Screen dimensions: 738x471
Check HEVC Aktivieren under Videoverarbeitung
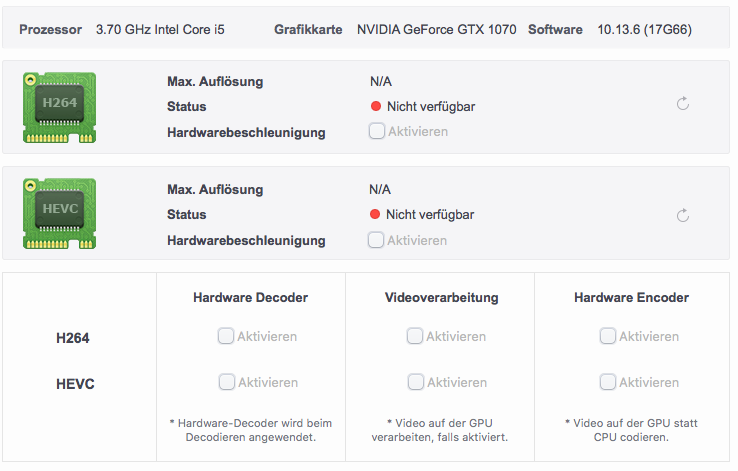click(x=415, y=382)
